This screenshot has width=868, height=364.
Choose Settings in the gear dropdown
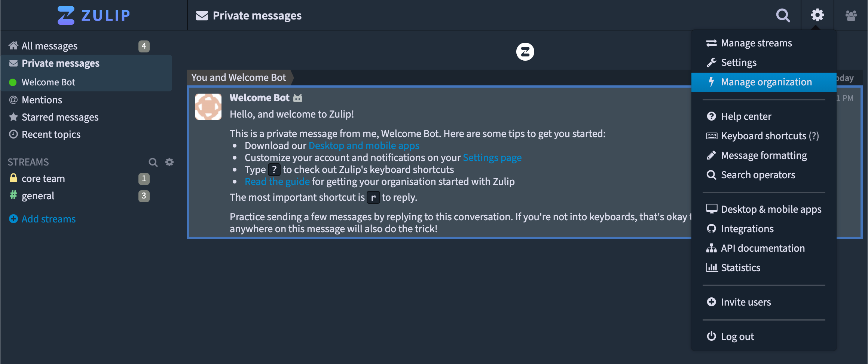click(739, 63)
